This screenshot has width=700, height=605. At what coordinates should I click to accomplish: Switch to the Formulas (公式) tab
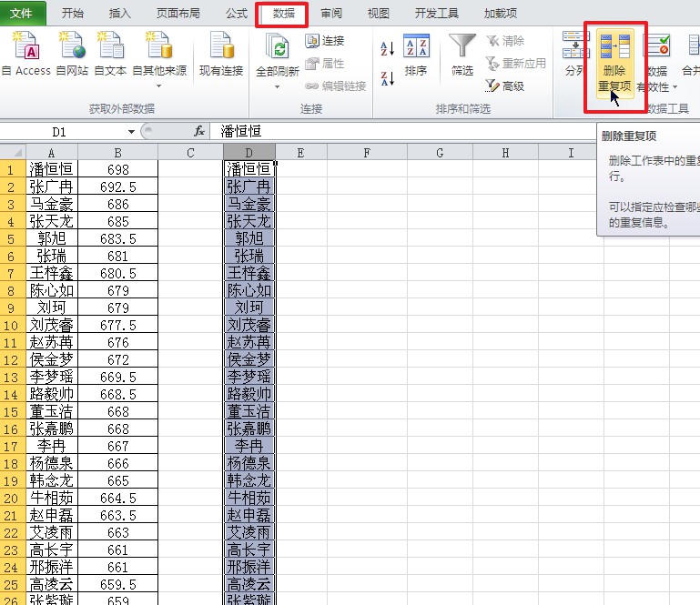pyautogui.click(x=237, y=14)
